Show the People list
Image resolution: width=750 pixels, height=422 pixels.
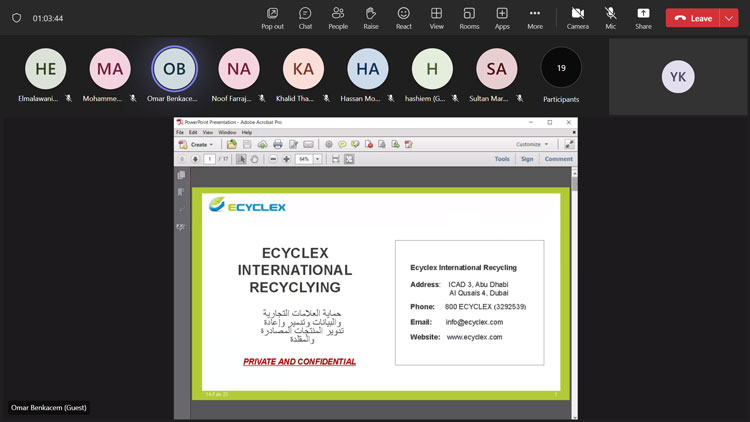pyautogui.click(x=338, y=17)
